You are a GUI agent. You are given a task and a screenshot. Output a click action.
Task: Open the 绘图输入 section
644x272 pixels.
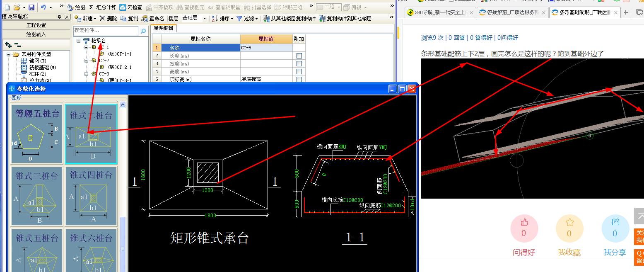36,34
